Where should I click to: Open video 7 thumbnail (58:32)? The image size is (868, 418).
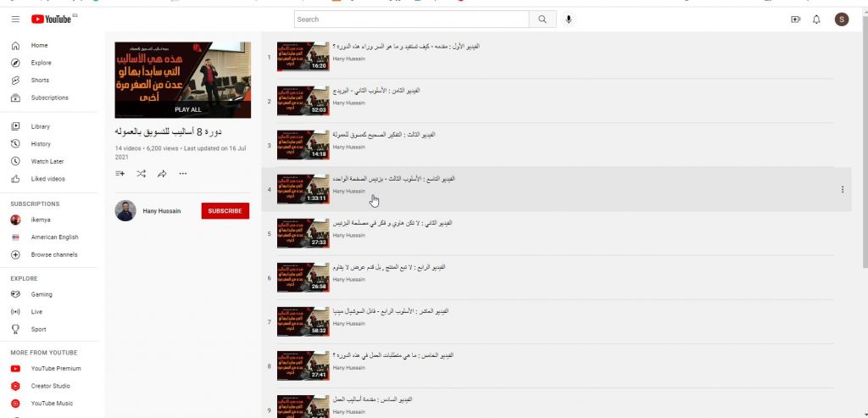coord(303,321)
